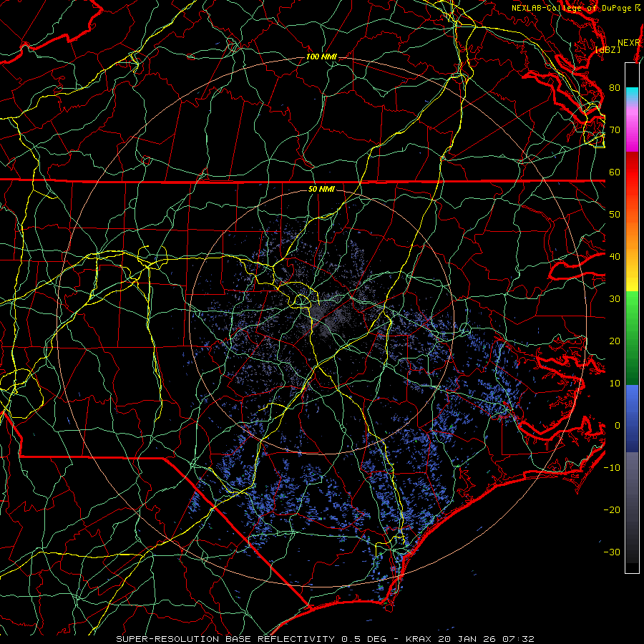Click the [dBZ] units label
This screenshot has width=644, height=644.
tap(608, 50)
